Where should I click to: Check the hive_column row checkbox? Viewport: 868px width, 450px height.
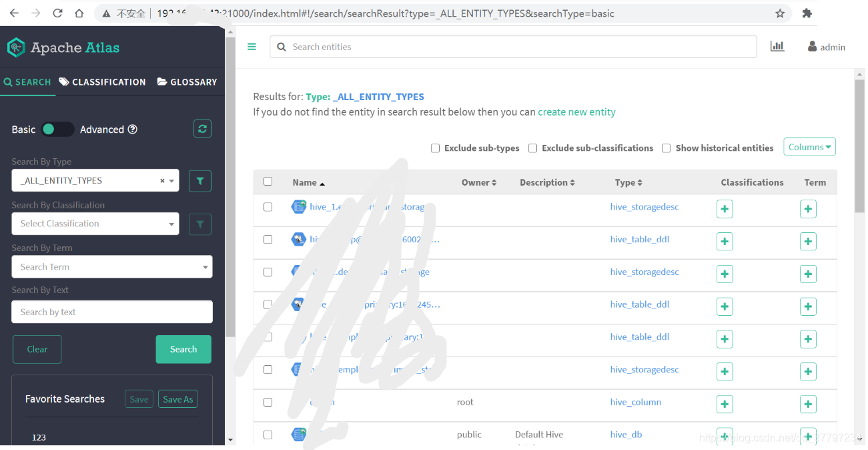pos(268,403)
